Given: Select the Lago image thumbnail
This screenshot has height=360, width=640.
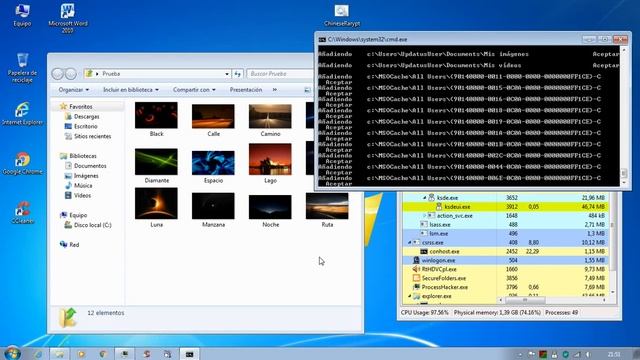Looking at the screenshot, I should pyautogui.click(x=270, y=160).
